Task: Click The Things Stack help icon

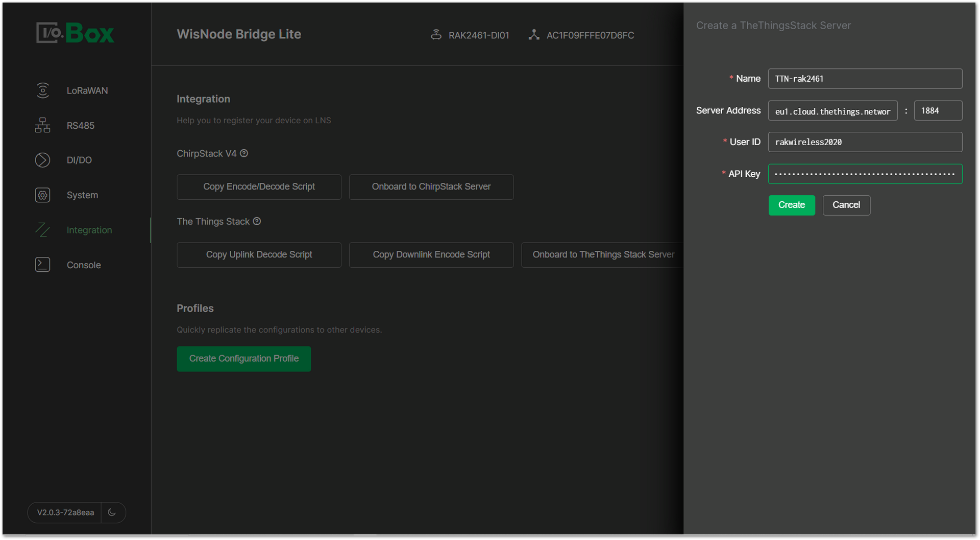Action: [257, 221]
